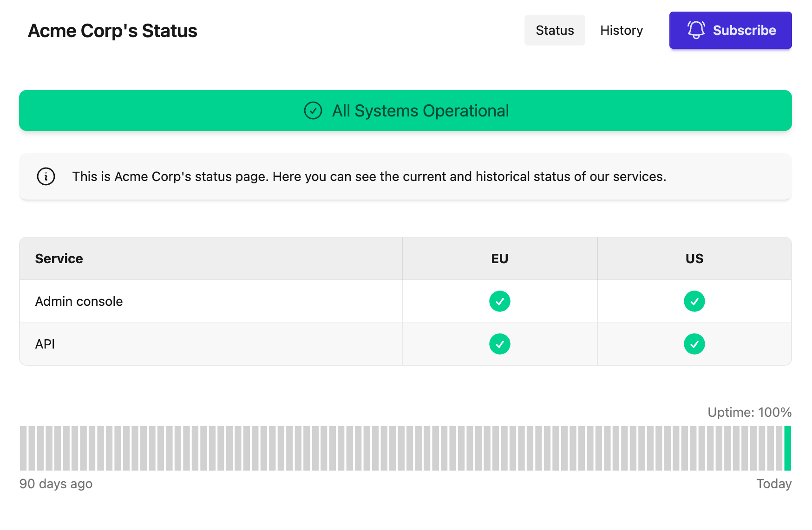Select the API row label
This screenshot has width=812, height=530.
[45, 344]
